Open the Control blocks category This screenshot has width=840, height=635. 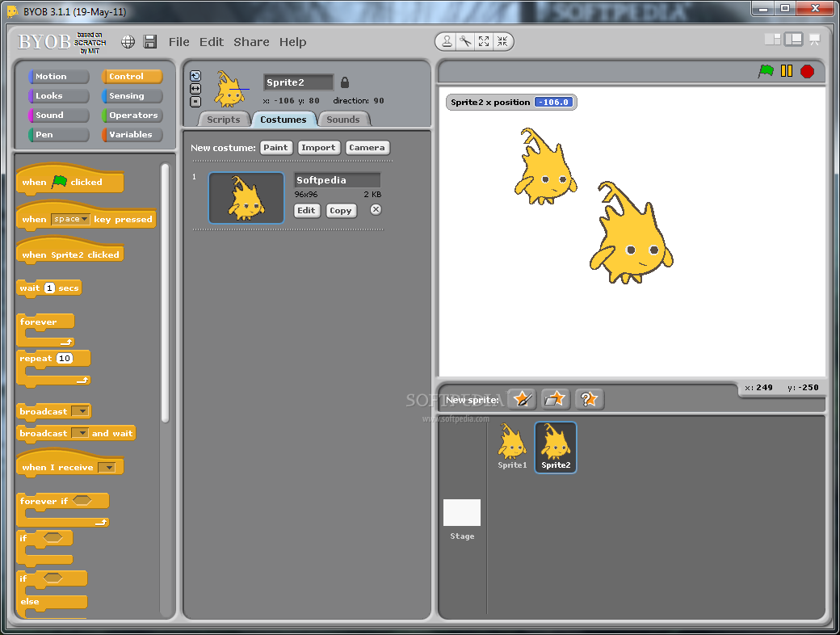pyautogui.click(x=132, y=77)
